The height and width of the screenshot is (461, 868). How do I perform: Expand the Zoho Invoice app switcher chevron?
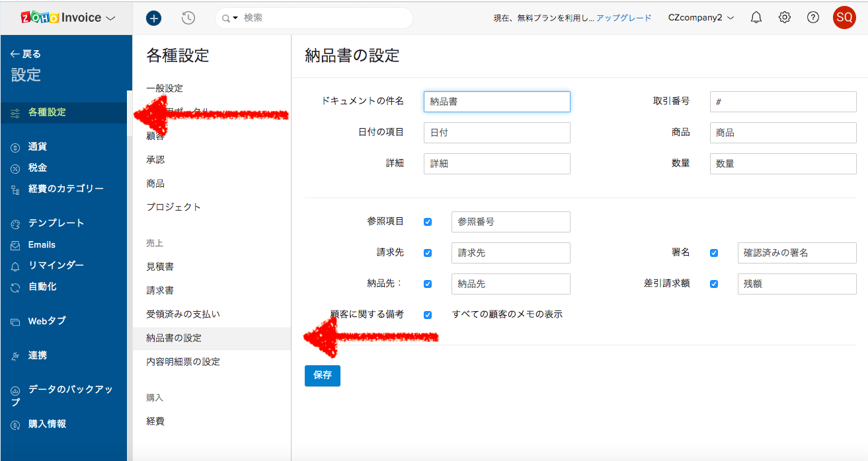(x=110, y=18)
